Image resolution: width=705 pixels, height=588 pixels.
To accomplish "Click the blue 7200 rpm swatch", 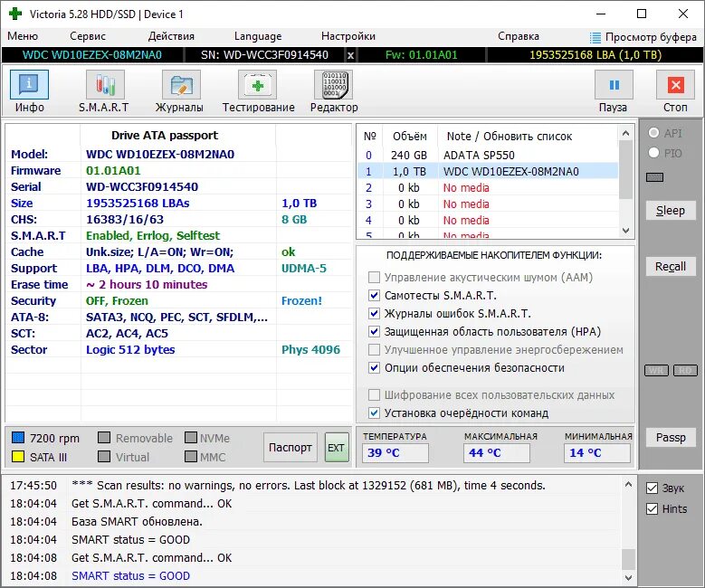I will coord(18,438).
